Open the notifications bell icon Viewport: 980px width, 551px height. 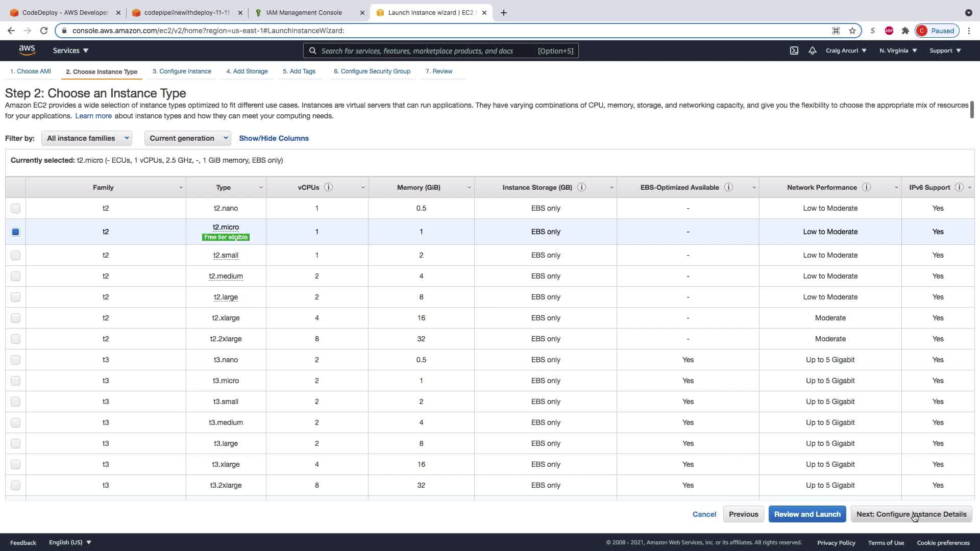[x=812, y=51]
